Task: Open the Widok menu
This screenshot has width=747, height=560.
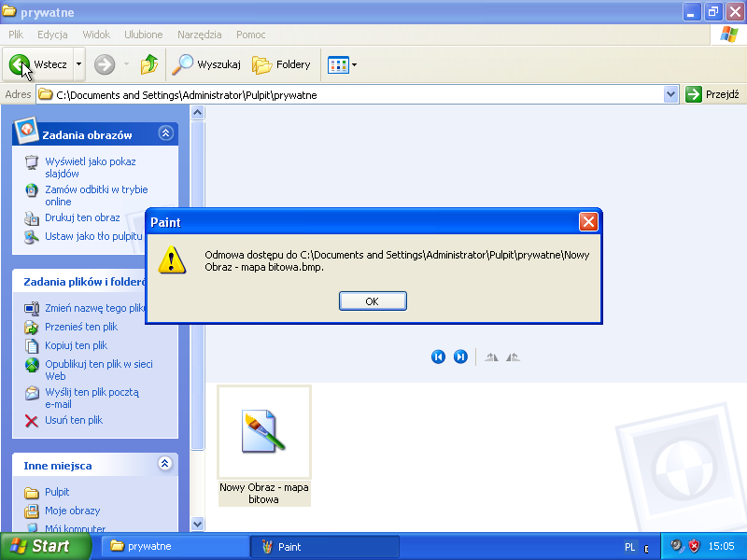Action: (x=96, y=35)
